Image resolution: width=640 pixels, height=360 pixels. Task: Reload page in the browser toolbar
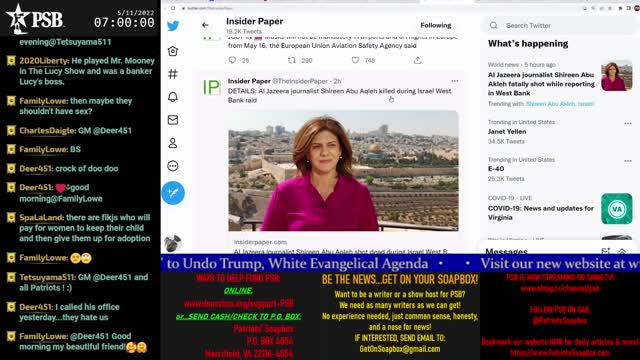173,8
